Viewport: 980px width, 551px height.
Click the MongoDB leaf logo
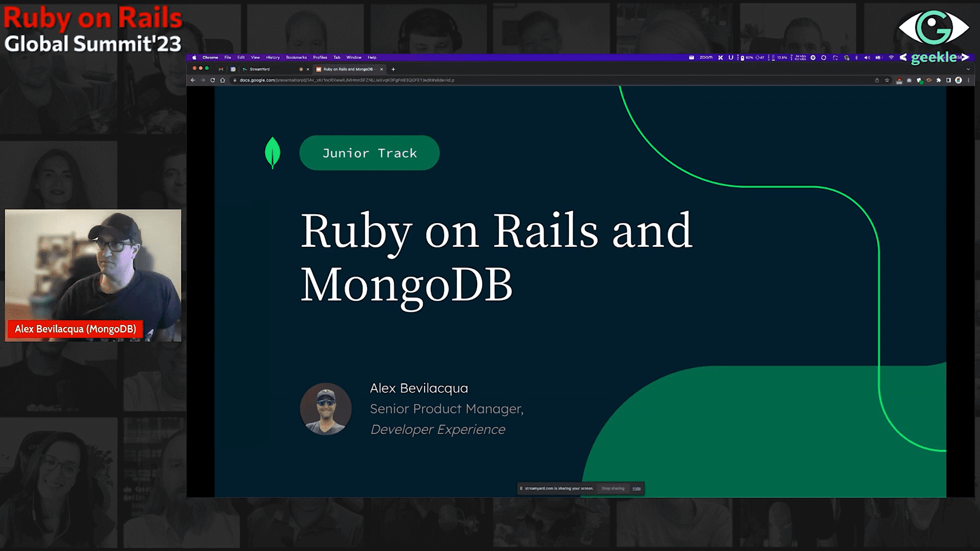coord(273,153)
